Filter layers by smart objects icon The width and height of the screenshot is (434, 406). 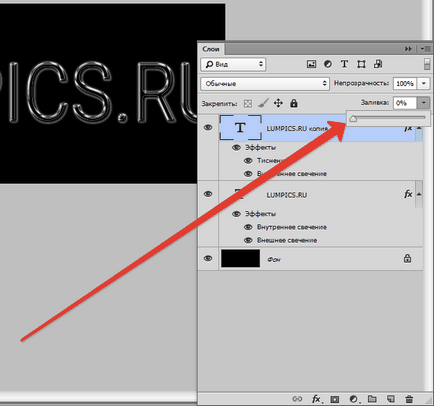coord(378,64)
